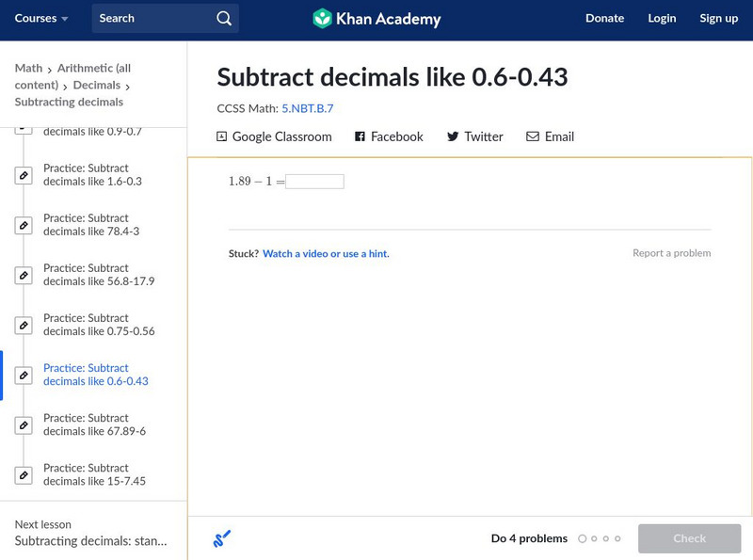The height and width of the screenshot is (560, 753).
Task: Click the pencil icon beside the 78.4-3 practice
Action: (x=24, y=226)
